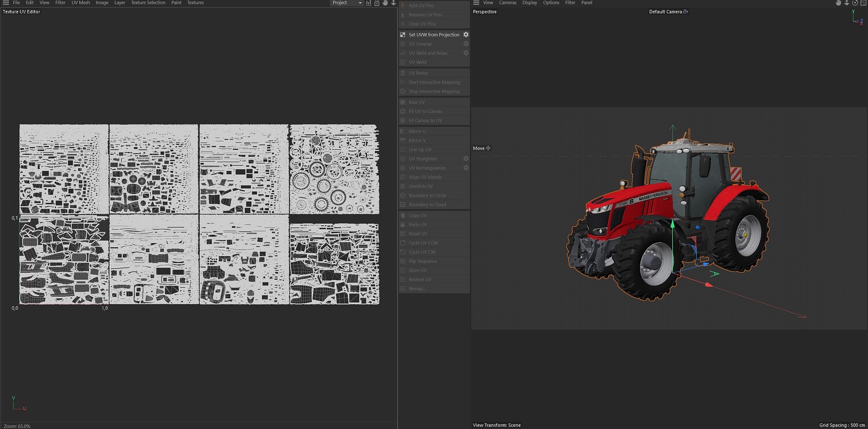Open the Project dropdown in UV editor

click(347, 3)
